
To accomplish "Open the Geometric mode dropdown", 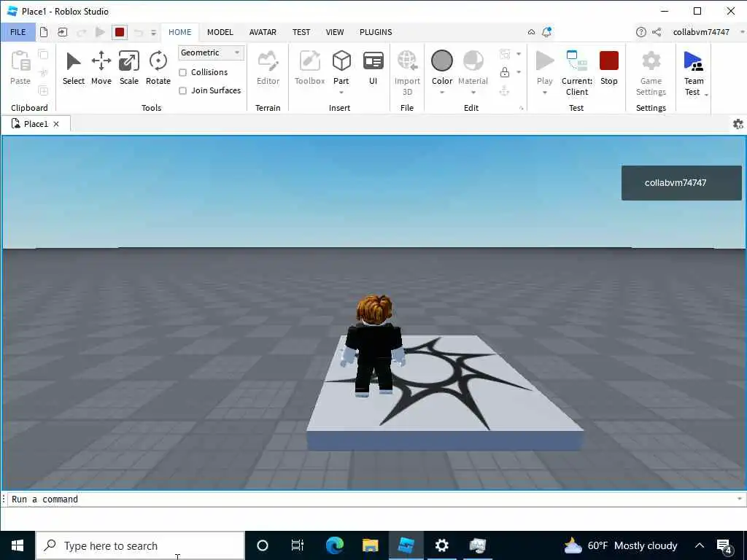I will [x=211, y=52].
